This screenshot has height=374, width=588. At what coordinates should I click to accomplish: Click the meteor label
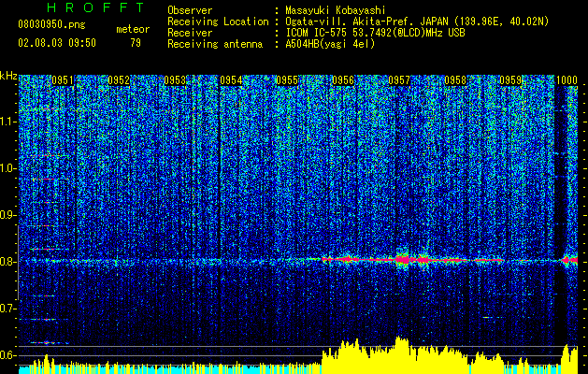pyautogui.click(x=133, y=29)
